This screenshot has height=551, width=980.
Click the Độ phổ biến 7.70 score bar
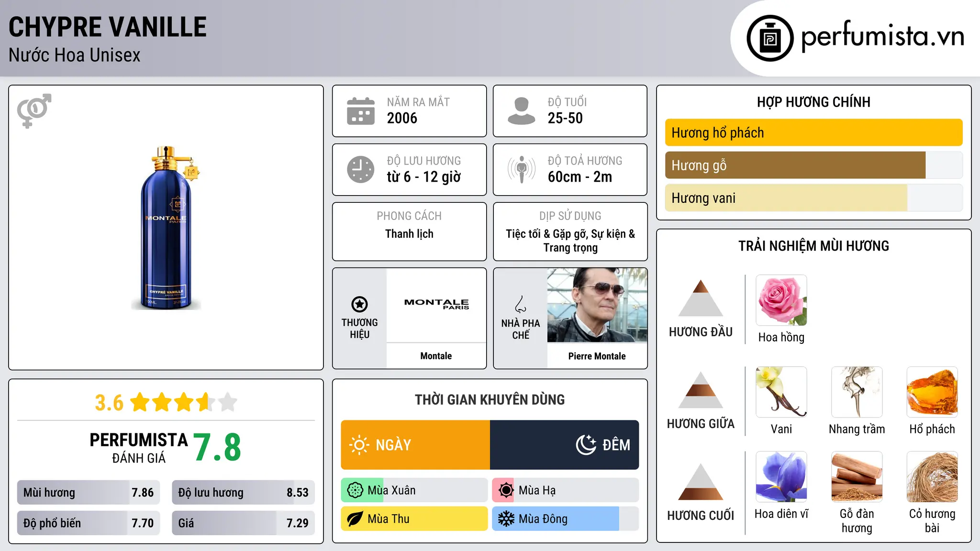(89, 523)
